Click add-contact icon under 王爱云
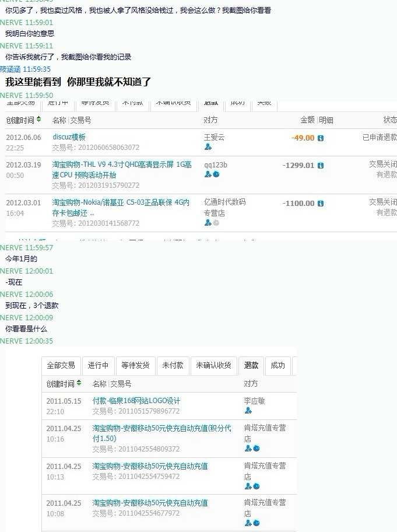This screenshot has width=397, height=532. click(x=208, y=147)
